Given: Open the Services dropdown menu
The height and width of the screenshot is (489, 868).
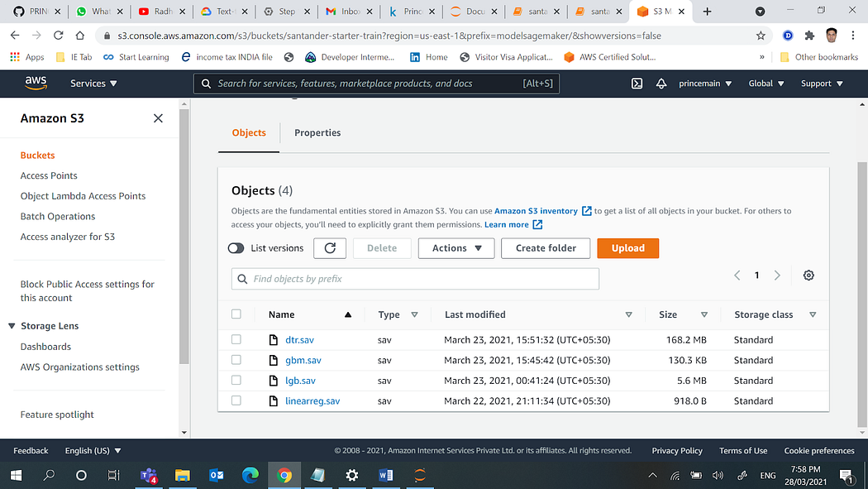Looking at the screenshot, I should 93,84.
